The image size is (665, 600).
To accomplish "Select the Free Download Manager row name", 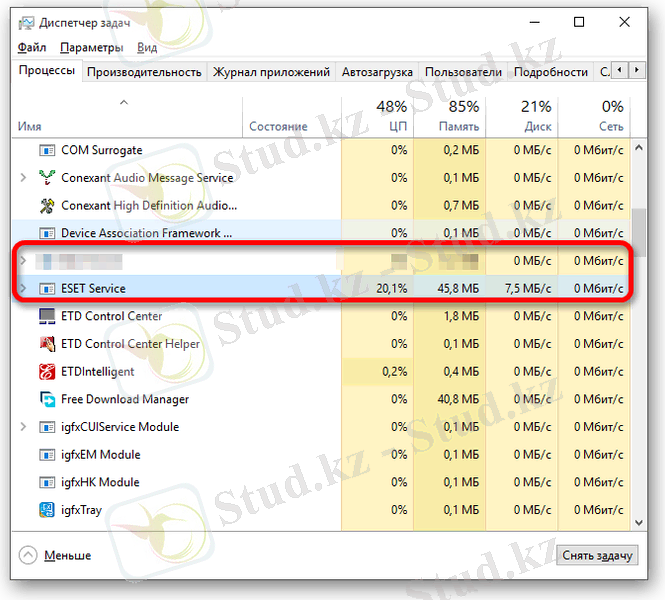I will point(125,399).
